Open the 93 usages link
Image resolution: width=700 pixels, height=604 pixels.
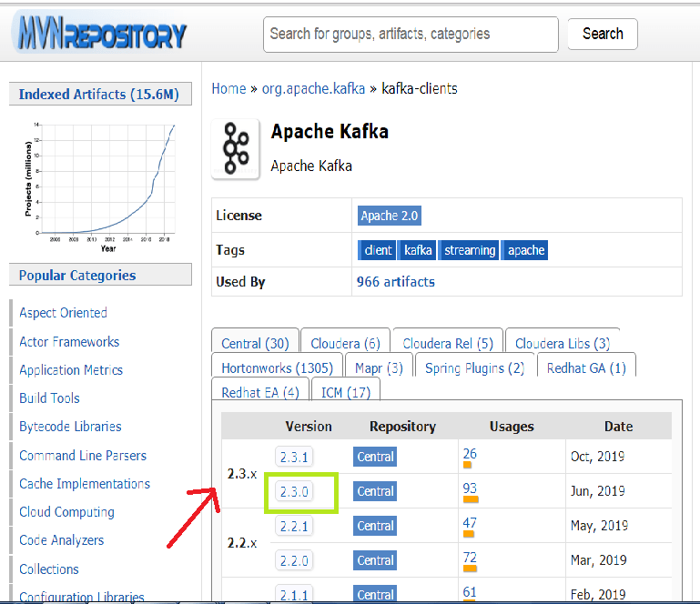coord(470,488)
